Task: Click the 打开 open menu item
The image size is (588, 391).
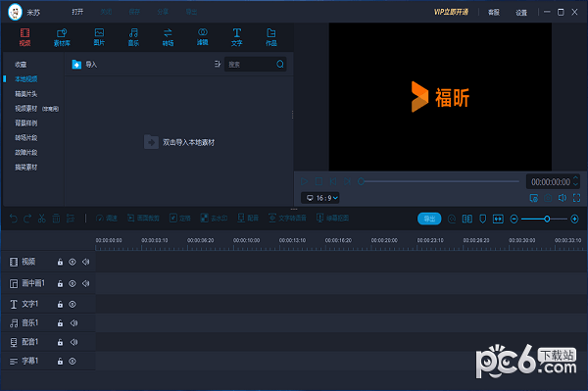Action: coord(77,12)
